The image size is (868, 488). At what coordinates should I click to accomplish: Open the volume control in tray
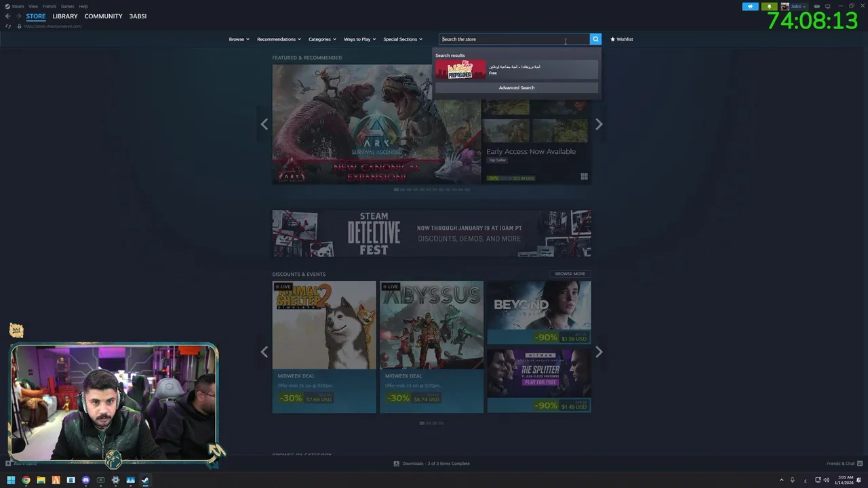click(x=826, y=480)
